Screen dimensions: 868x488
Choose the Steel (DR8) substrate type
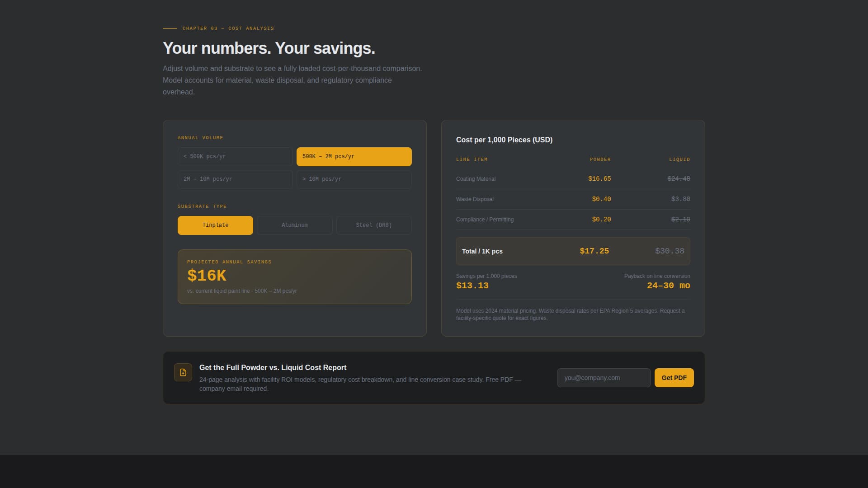[x=373, y=225]
